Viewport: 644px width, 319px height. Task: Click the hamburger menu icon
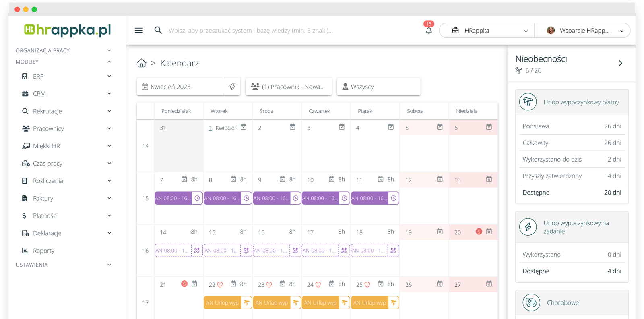[x=139, y=31]
